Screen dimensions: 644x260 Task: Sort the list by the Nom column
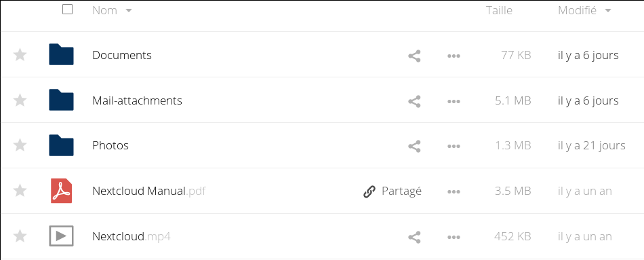[x=112, y=10]
